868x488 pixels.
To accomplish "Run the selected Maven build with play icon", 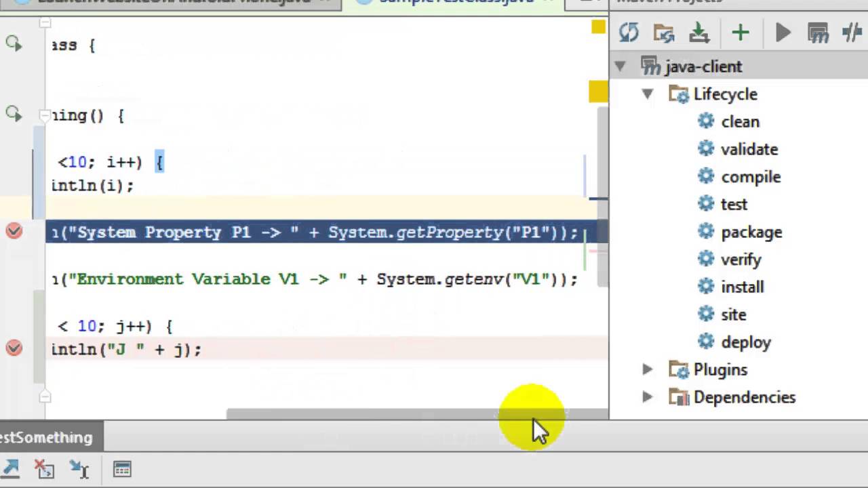I will click(783, 33).
